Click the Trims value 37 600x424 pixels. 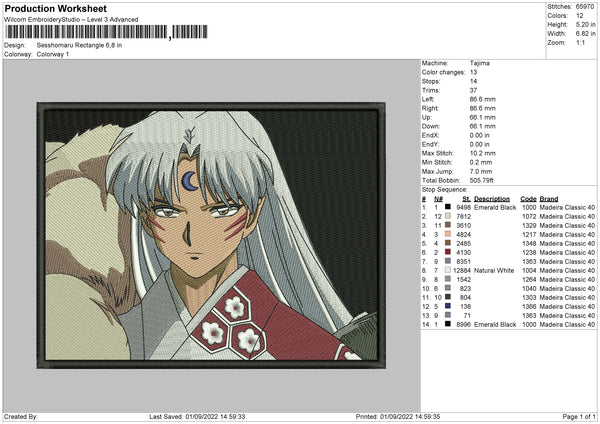click(473, 90)
